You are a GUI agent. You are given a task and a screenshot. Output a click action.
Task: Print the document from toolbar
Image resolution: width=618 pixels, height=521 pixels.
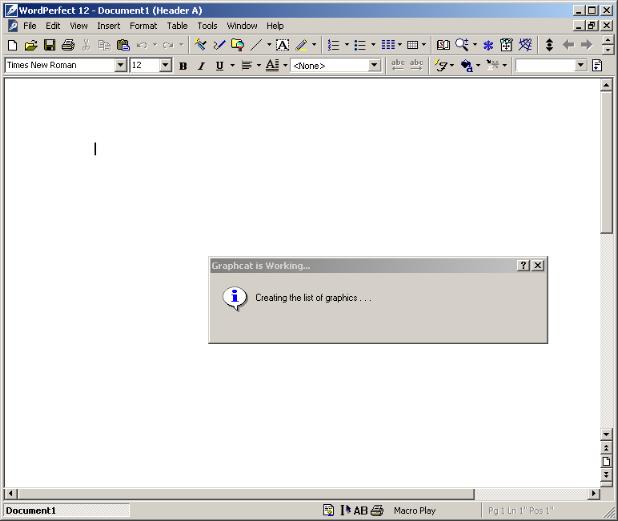68,45
